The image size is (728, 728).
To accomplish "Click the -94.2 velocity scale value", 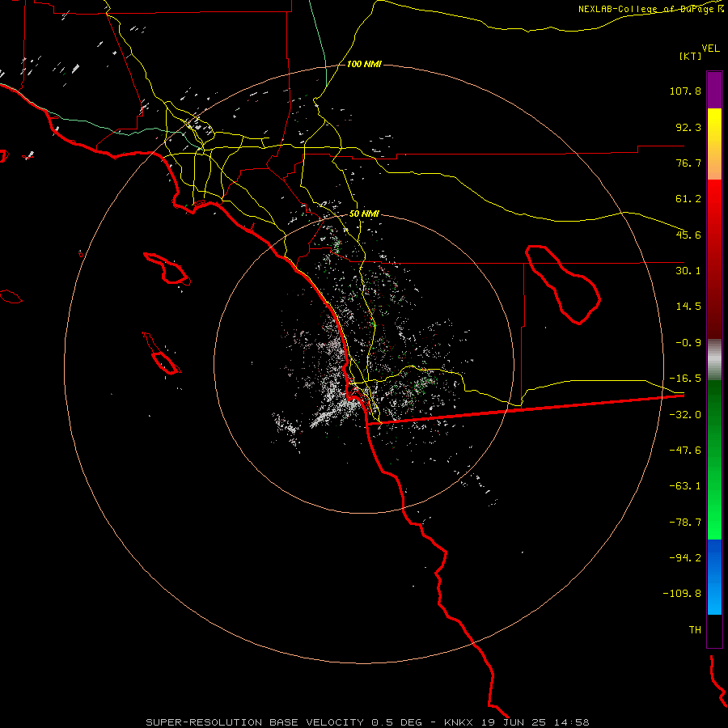I will pos(685,558).
